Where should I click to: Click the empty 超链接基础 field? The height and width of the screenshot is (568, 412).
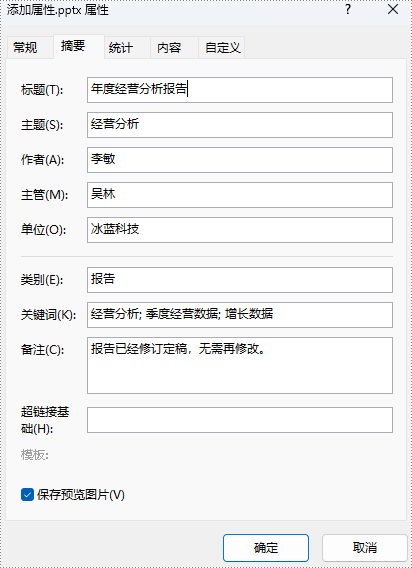(x=240, y=420)
